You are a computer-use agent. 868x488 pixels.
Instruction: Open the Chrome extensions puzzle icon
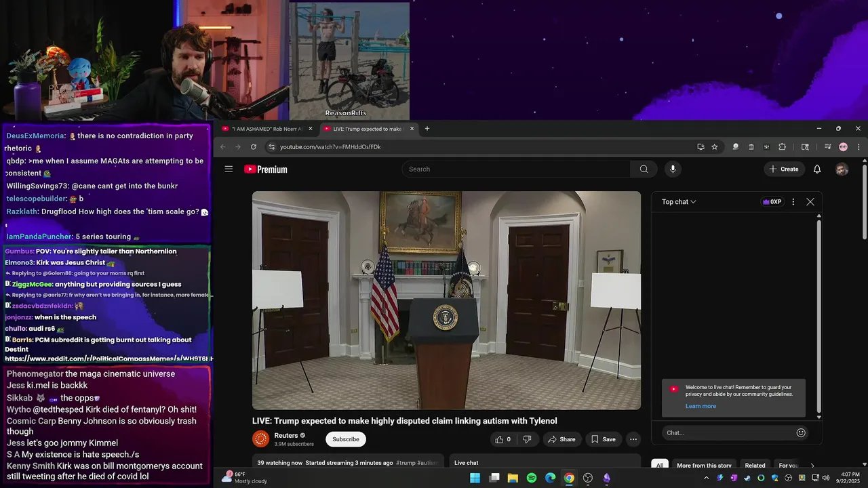[x=782, y=146]
